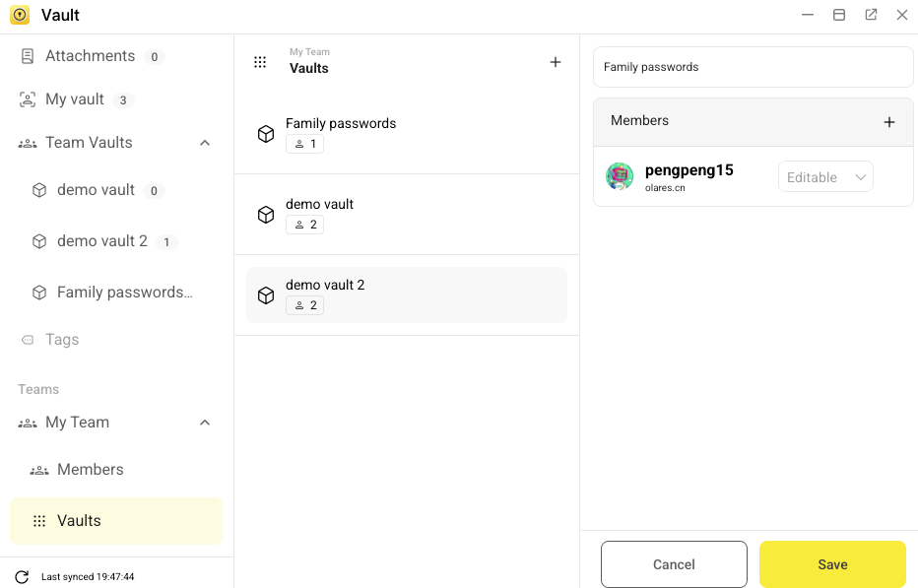Screen dimensions: 918x588
Task: Click the open-in-new-window icon in title bar
Action: (871, 15)
